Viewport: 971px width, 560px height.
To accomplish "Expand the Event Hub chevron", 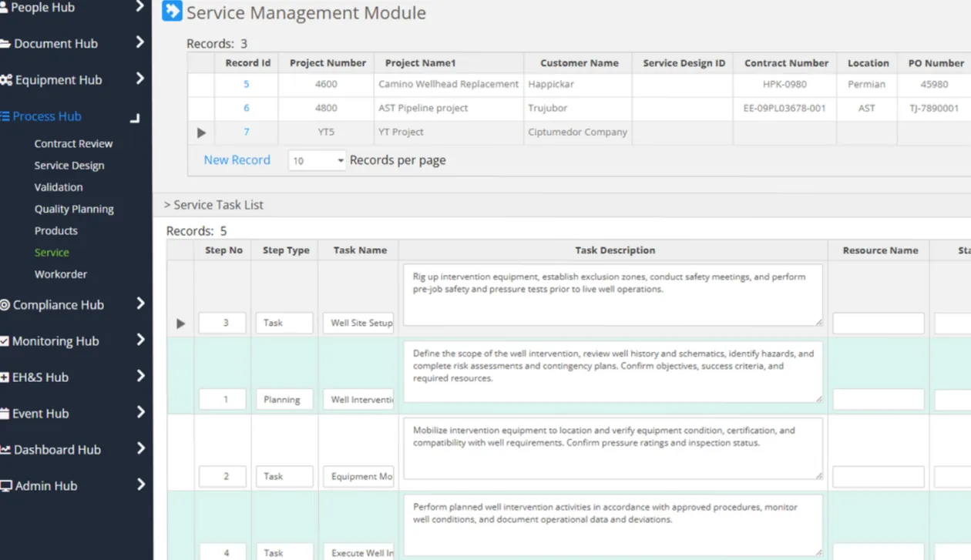I will click(x=140, y=412).
